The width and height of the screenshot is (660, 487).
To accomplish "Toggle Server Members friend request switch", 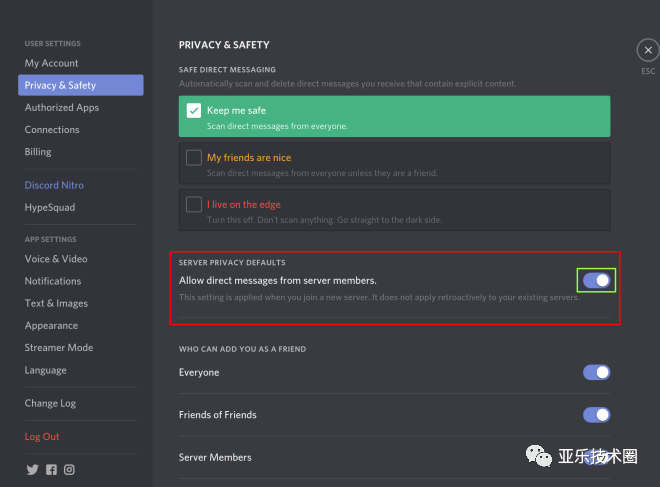I will click(x=596, y=457).
